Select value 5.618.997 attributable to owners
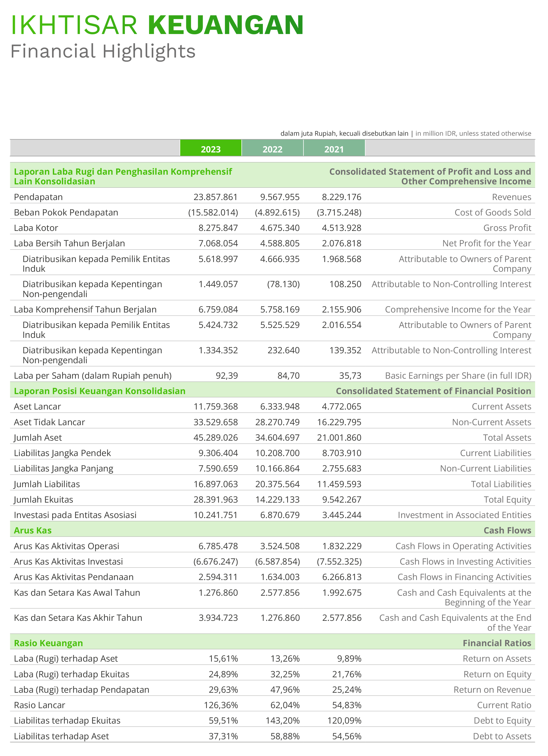548x756 pixels. 218,259
